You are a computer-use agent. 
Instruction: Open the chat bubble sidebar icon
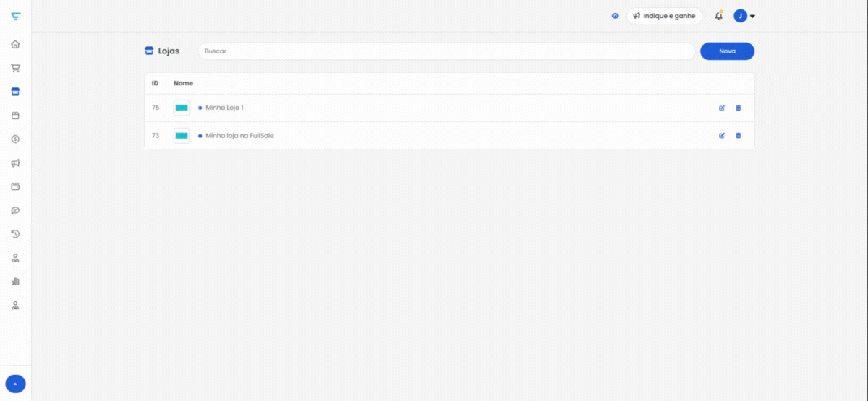(x=15, y=210)
